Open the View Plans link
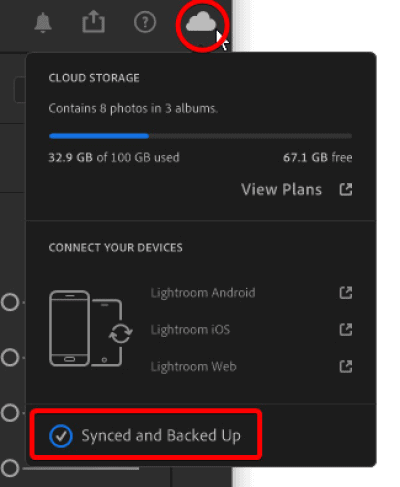Image resolution: width=400 pixels, height=487 pixels. pyautogui.click(x=281, y=189)
